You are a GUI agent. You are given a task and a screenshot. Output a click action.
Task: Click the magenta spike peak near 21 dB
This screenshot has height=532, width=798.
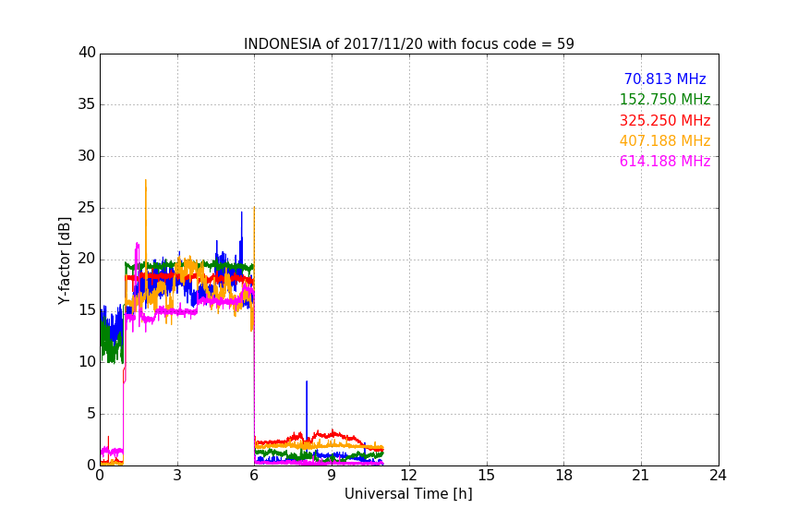(137, 244)
